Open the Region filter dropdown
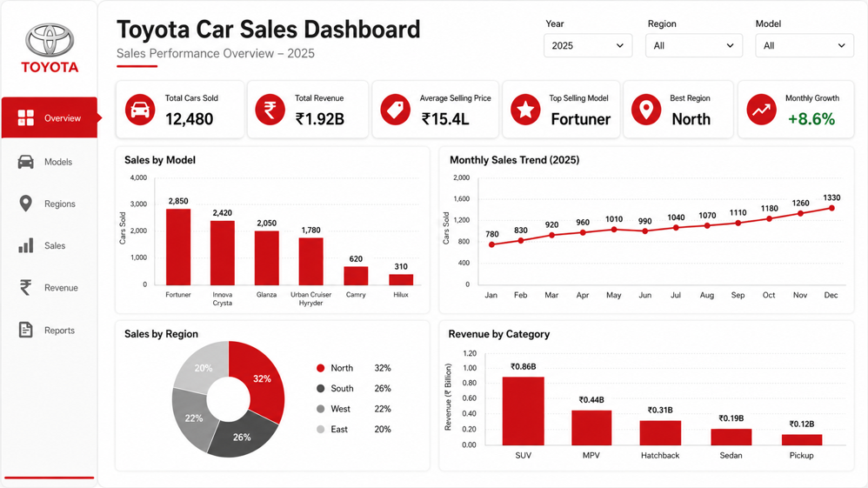Image resolution: width=868 pixels, height=488 pixels. 694,45
